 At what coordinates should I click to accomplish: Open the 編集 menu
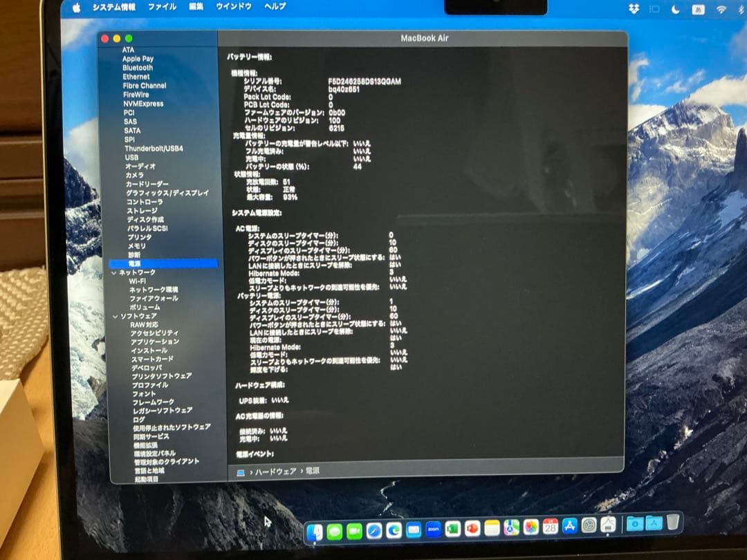(x=196, y=6)
